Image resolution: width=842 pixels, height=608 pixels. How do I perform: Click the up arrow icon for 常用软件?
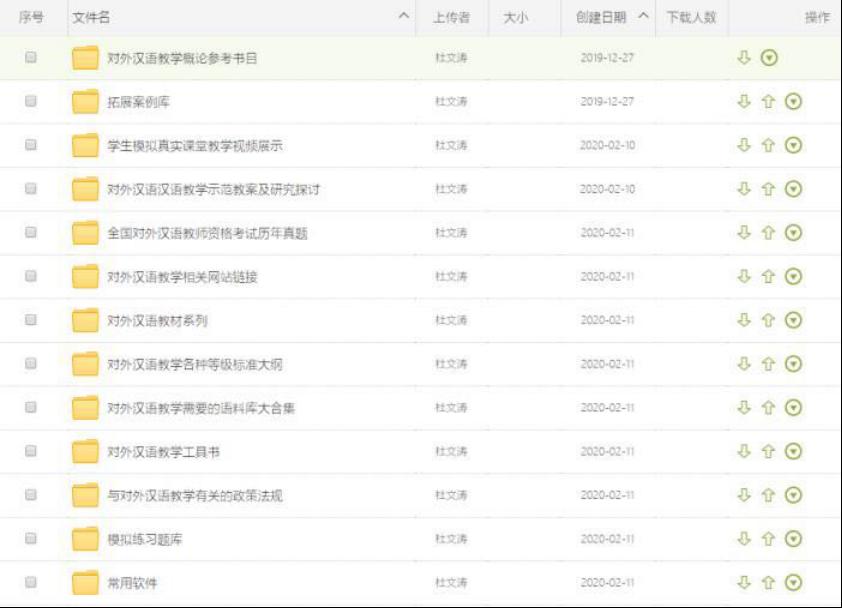(768, 583)
